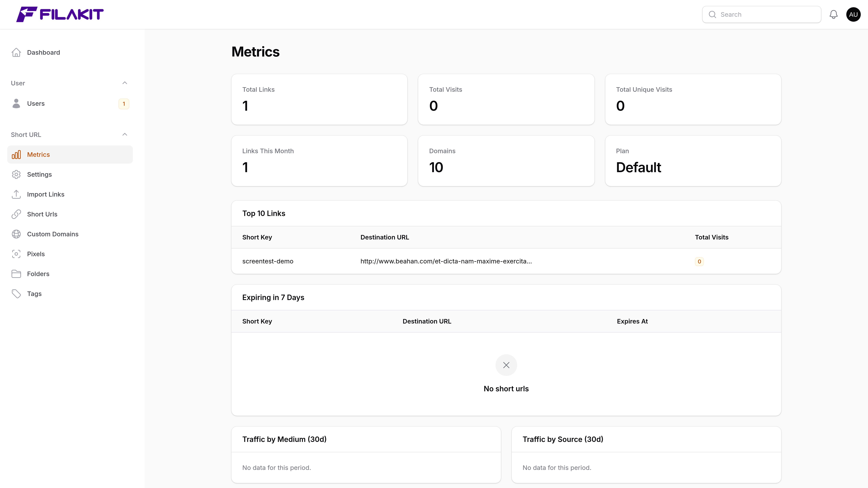
Task: Click the search magnifier icon
Action: pyautogui.click(x=712, y=14)
